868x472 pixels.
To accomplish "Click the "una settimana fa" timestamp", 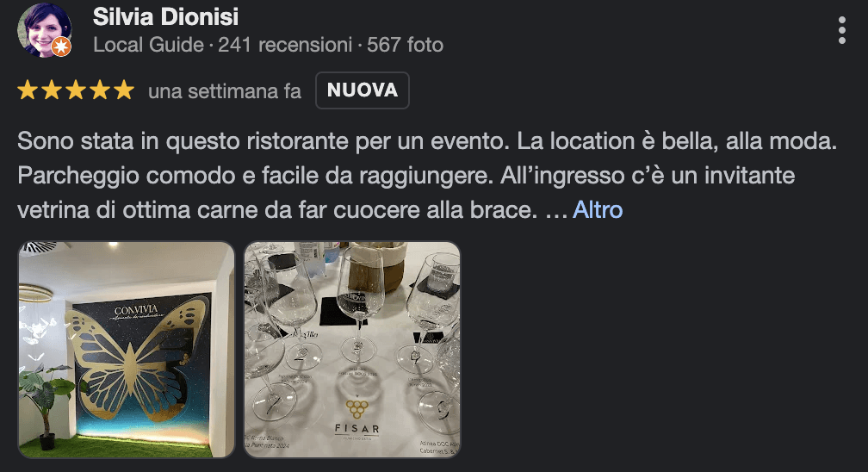I will click(x=225, y=90).
